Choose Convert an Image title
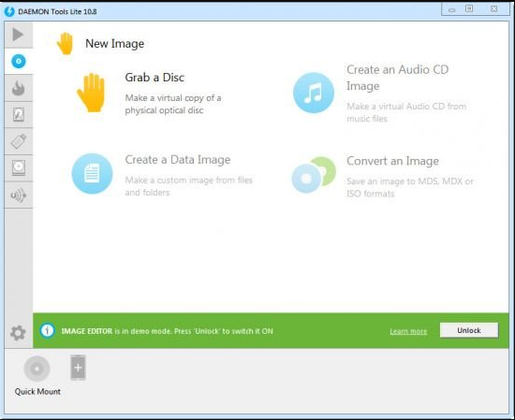Image resolution: width=515 pixels, height=420 pixels. tap(392, 161)
